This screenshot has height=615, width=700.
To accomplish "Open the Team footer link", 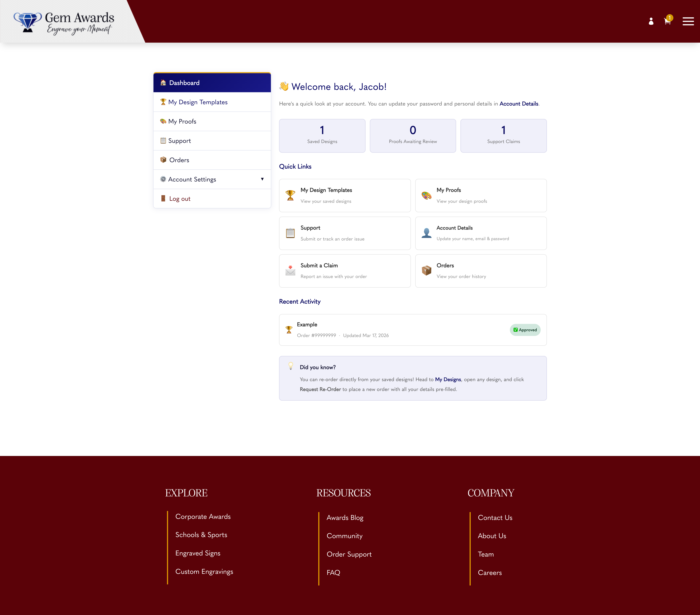I will coord(486,554).
